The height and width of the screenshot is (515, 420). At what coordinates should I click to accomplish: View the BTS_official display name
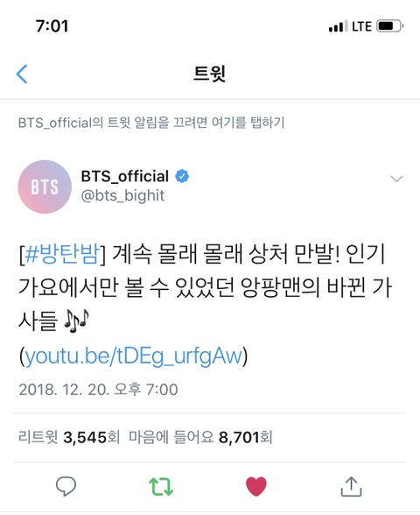tap(124, 176)
